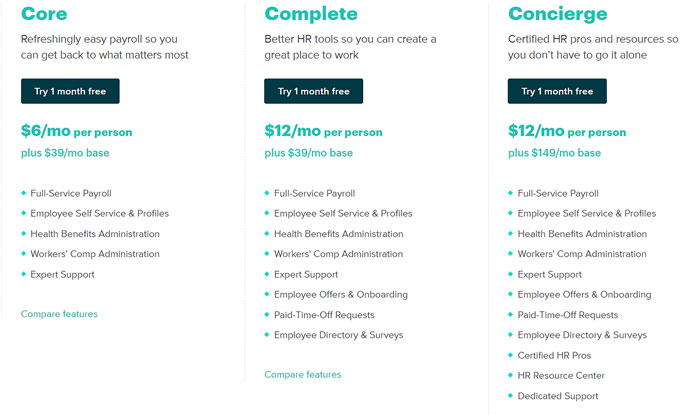Click Try 1 month free under Complete
The width and height of the screenshot is (696, 415).
[x=313, y=91]
